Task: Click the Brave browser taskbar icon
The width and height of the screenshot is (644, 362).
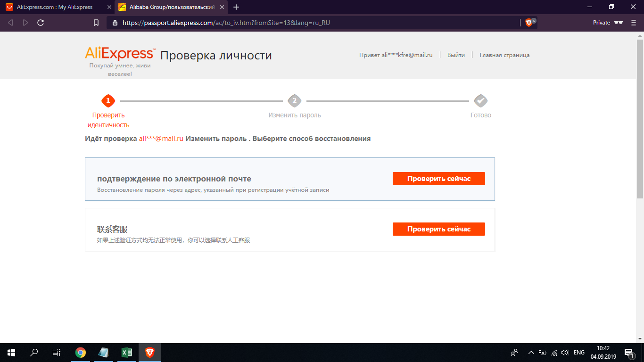Action: coord(150,353)
